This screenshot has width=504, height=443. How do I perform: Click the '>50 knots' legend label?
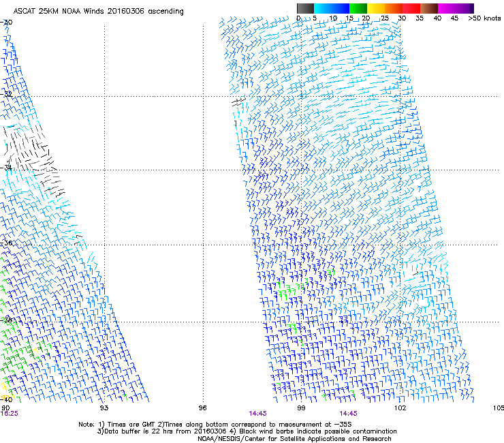pyautogui.click(x=484, y=18)
